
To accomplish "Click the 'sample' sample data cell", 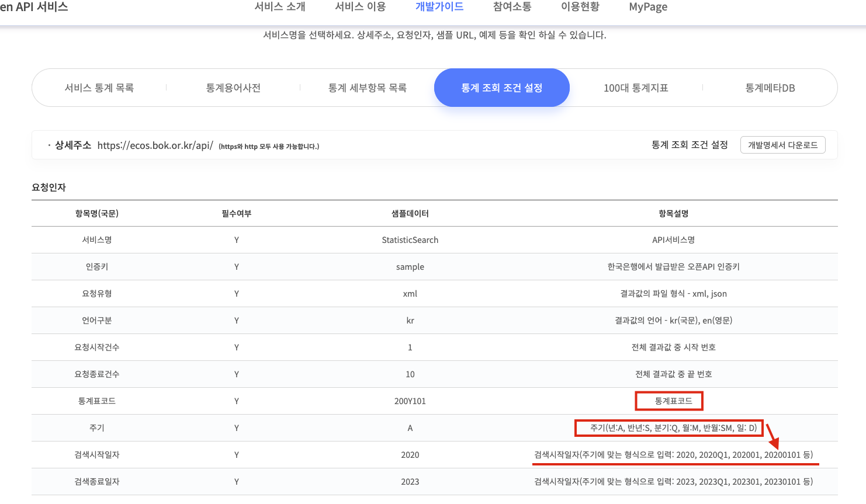I will [410, 267].
